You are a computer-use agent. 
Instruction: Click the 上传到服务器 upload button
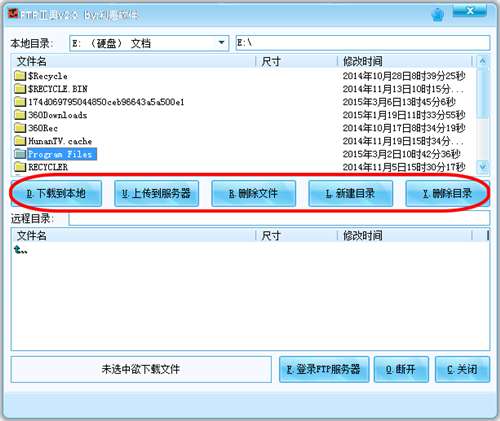click(157, 193)
